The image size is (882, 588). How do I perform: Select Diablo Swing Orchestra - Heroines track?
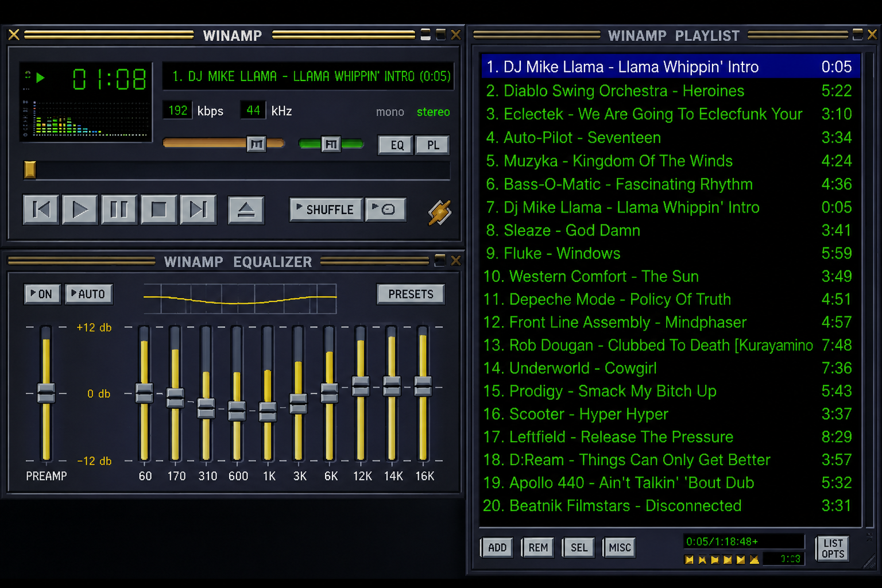[x=670, y=91]
